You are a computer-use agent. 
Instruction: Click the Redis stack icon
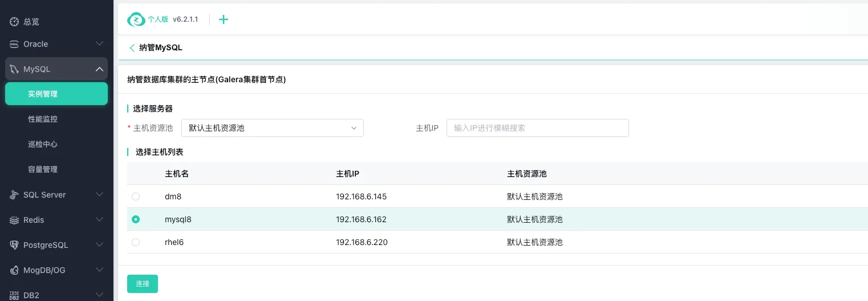pyautogui.click(x=14, y=220)
